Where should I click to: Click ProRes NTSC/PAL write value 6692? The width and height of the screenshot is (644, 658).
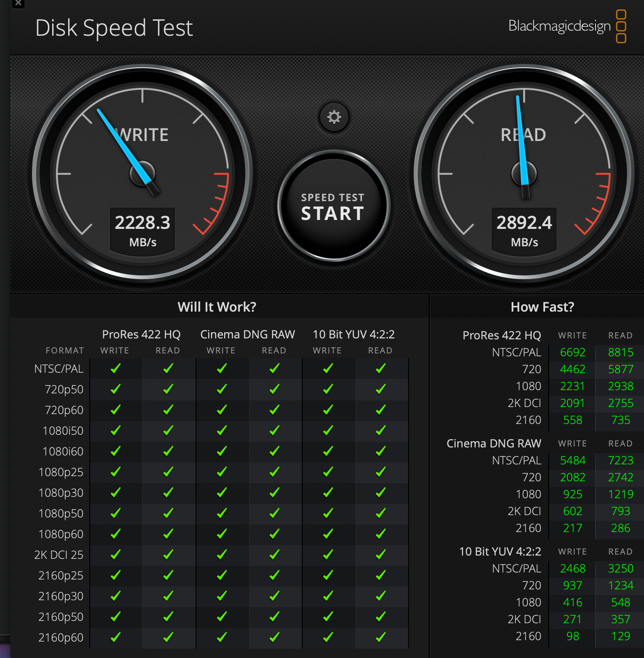coord(573,352)
